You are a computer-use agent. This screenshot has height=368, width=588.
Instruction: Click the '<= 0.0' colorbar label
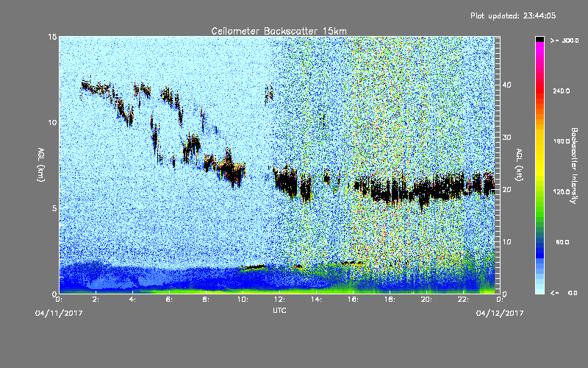[x=564, y=293]
